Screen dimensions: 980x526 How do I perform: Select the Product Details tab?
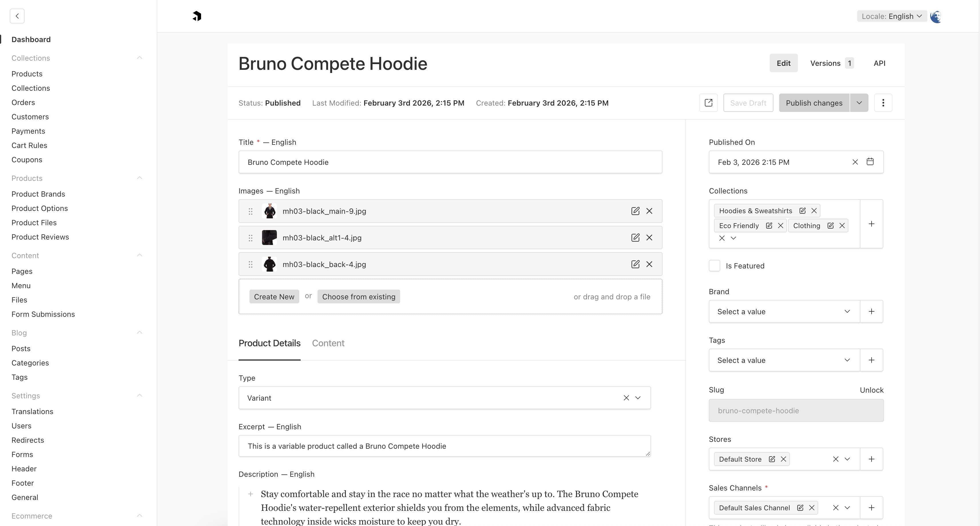269,343
